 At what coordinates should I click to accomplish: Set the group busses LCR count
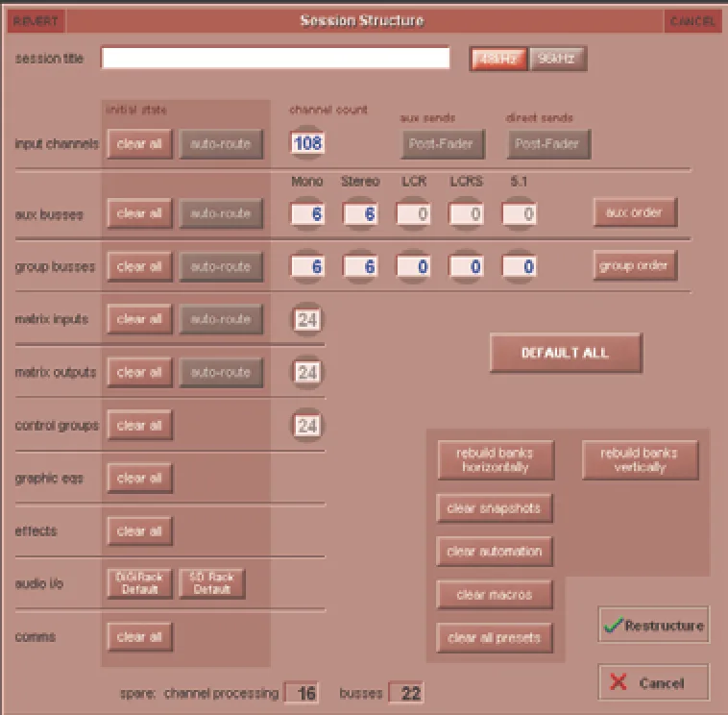point(414,266)
